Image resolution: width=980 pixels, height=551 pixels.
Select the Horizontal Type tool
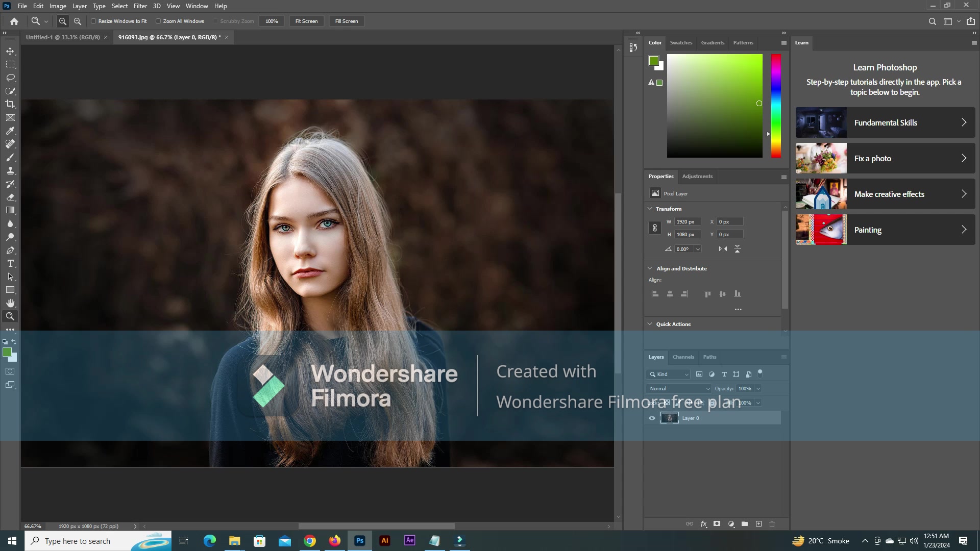coord(10,264)
